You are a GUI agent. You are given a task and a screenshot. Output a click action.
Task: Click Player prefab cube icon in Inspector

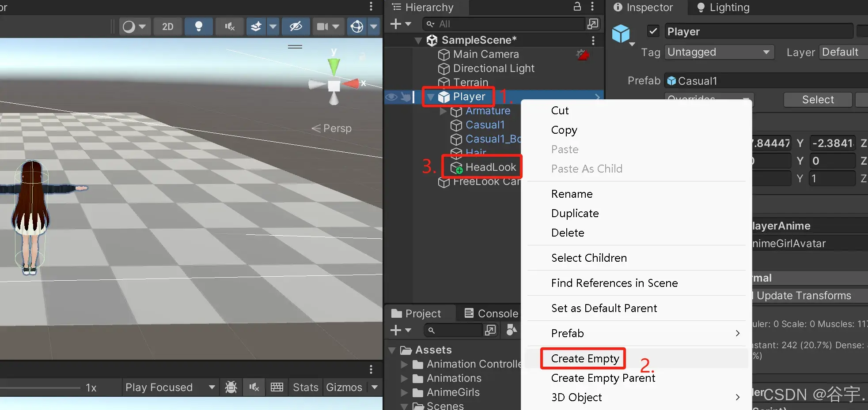[621, 33]
